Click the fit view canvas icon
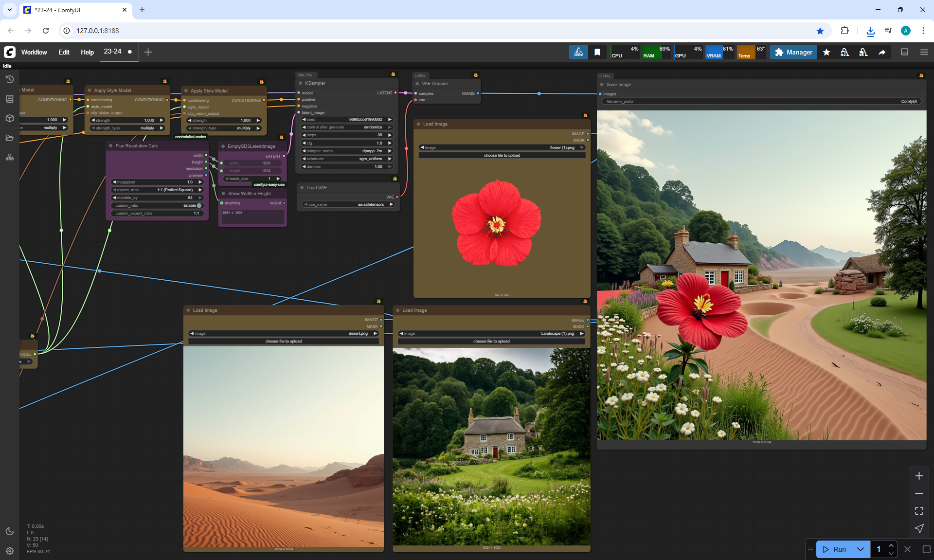 point(918,511)
